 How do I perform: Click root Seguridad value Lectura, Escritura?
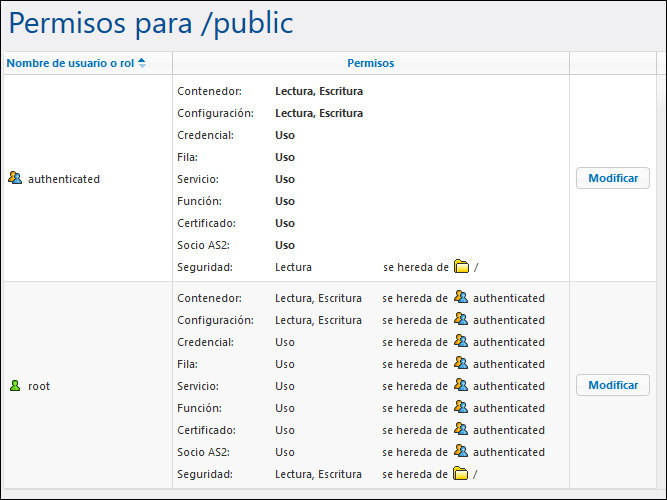click(x=318, y=474)
